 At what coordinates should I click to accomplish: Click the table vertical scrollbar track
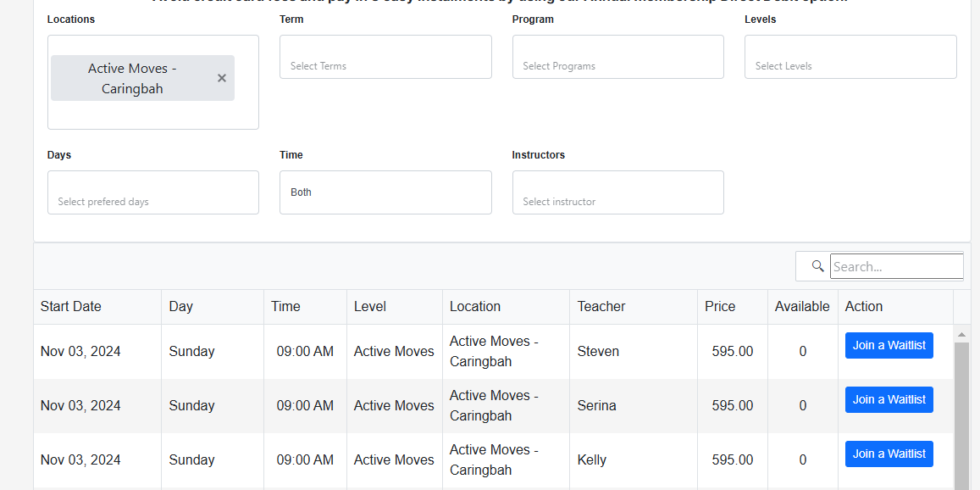tap(962, 415)
